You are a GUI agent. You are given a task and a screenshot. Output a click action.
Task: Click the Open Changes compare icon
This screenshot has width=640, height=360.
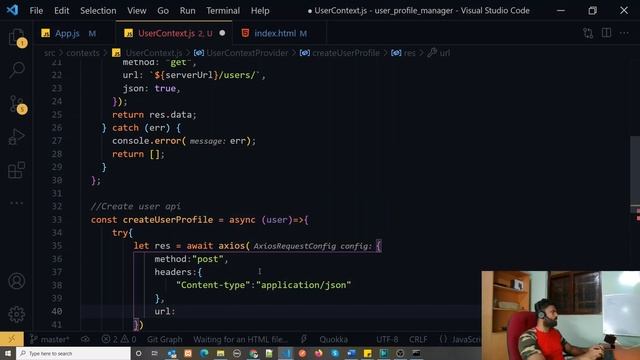tap(588, 33)
